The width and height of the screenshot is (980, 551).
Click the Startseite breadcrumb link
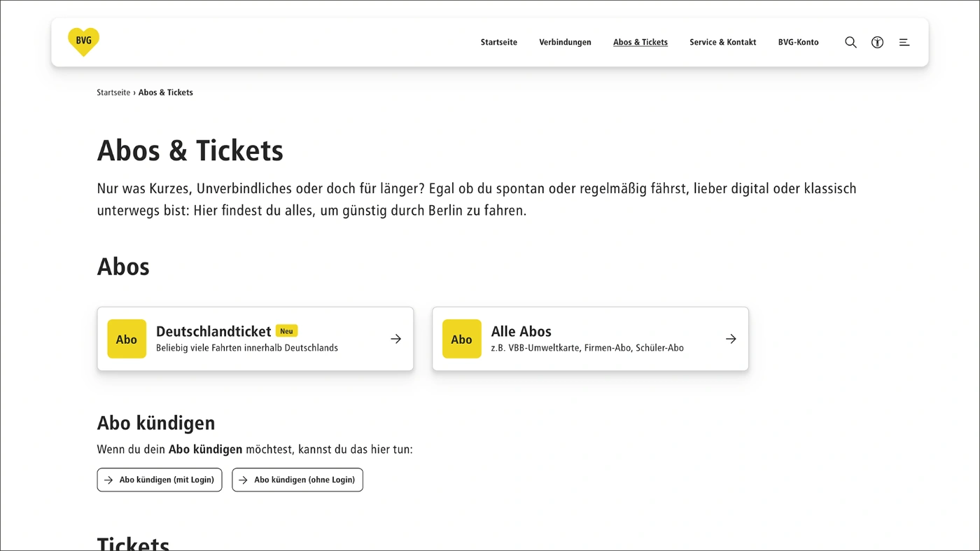click(x=113, y=92)
